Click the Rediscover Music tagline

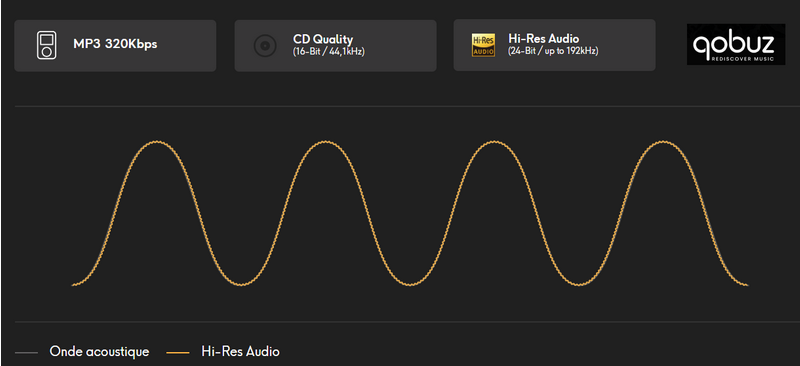point(742,59)
